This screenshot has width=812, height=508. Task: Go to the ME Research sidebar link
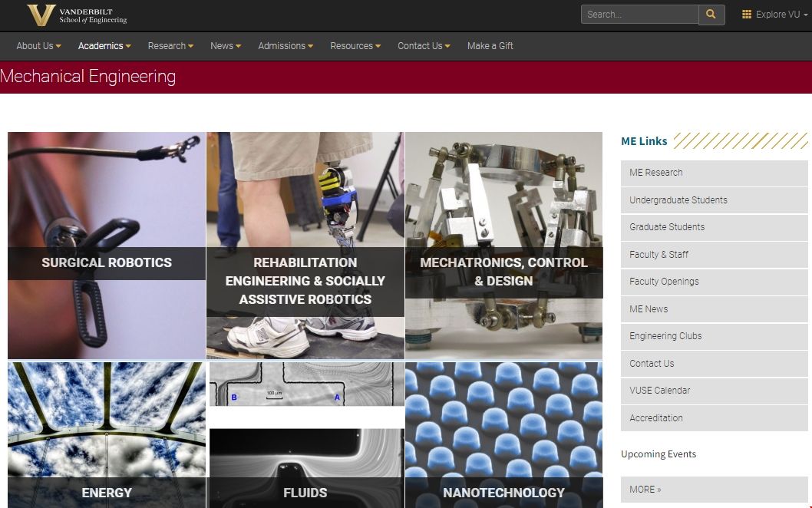(x=714, y=173)
